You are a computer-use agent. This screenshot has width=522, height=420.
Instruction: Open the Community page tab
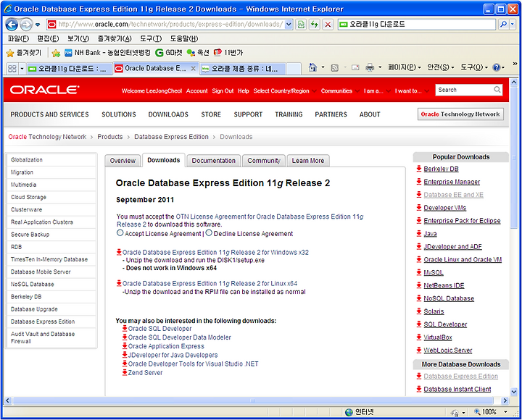pos(264,161)
